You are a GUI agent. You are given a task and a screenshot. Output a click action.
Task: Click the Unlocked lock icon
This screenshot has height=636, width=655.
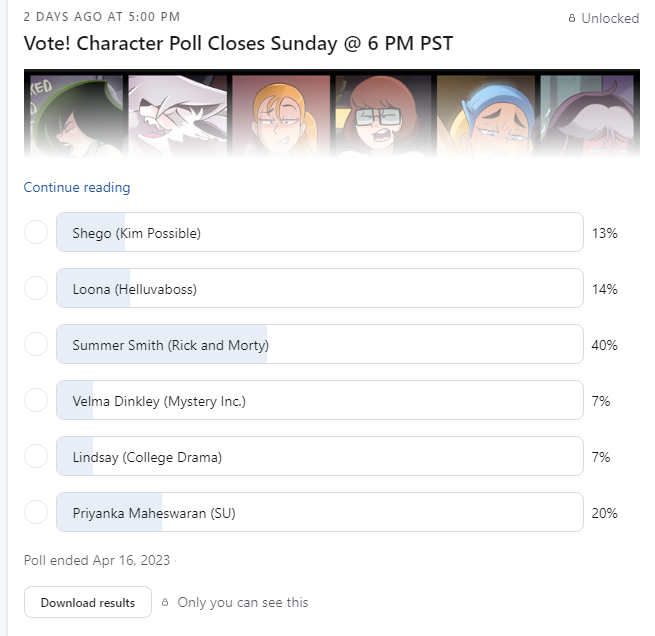point(572,18)
